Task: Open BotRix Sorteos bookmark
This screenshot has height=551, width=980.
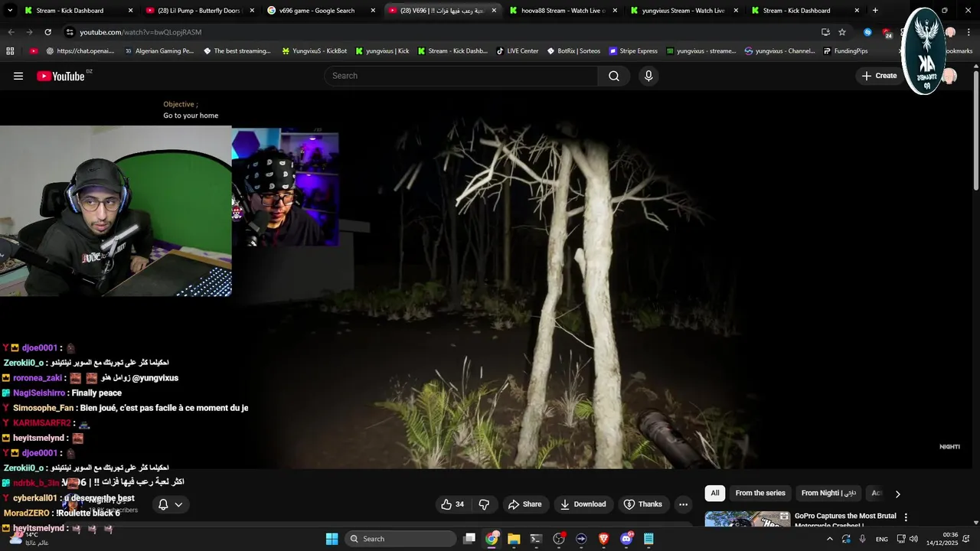Action: tap(573, 51)
